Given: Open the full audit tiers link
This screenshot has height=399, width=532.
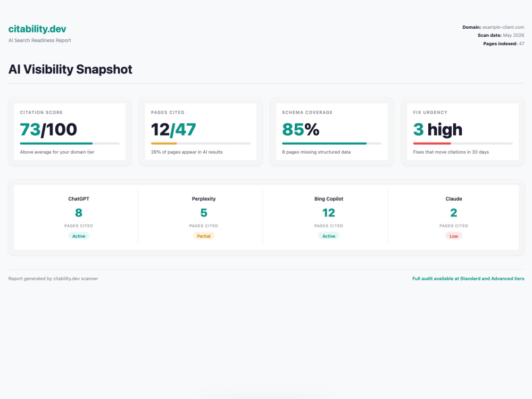Looking at the screenshot, I should tap(468, 279).
